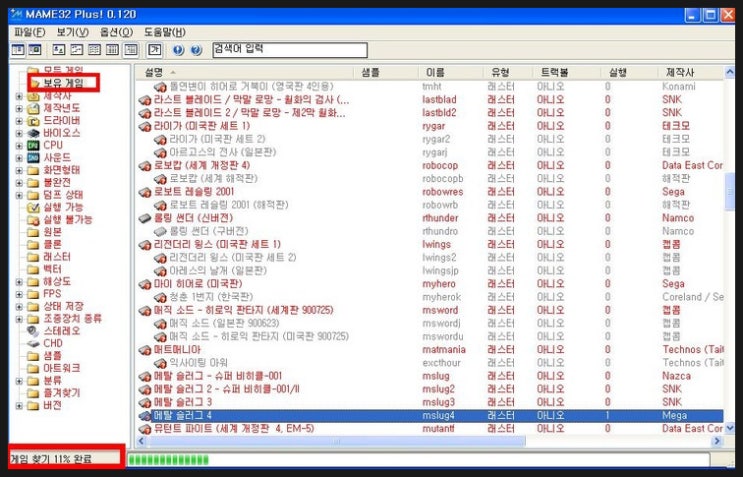
Task: Sort by the 유형 column header
Action: click(x=507, y=72)
